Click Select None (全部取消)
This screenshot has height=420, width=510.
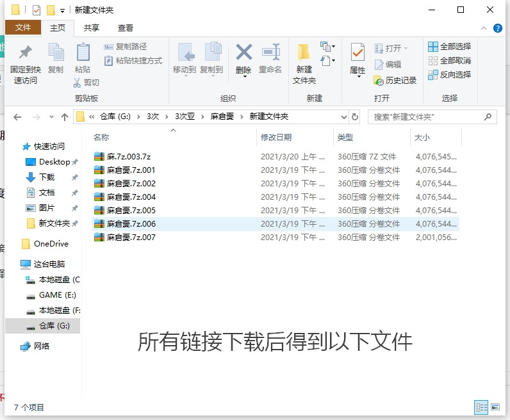point(450,60)
